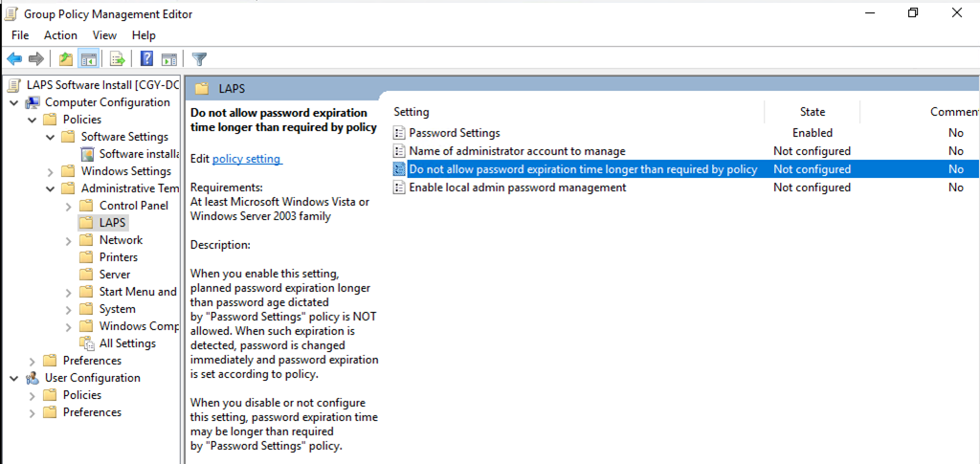980x464 pixels.
Task: Click the Filter funnel toolbar icon
Action: coord(199,59)
